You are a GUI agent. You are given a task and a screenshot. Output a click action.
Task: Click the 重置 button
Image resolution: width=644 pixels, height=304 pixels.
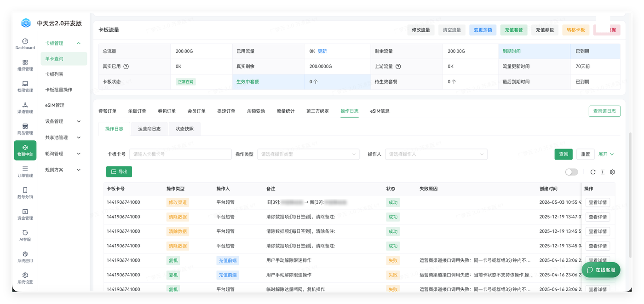[585, 154]
